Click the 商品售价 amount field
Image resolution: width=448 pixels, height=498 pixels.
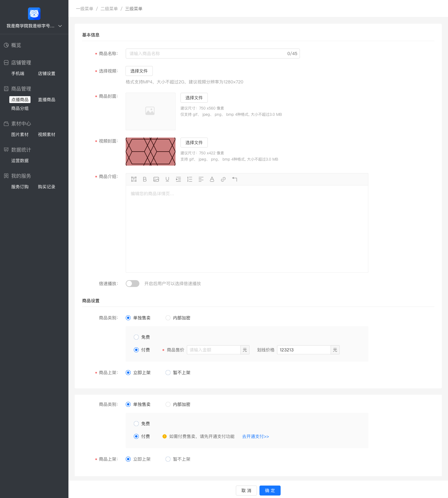coord(214,350)
